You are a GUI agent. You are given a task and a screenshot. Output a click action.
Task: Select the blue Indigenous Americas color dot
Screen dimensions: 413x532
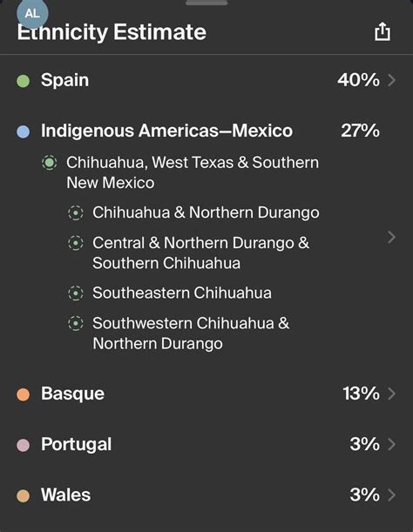[x=24, y=131]
